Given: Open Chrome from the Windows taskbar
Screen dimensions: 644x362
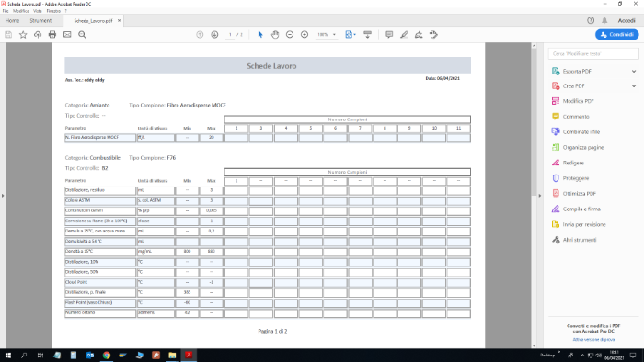Looking at the screenshot, I should [x=107, y=355].
